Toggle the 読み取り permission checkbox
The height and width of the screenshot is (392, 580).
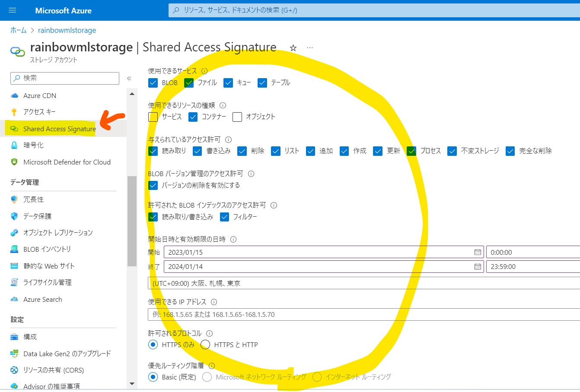pos(153,151)
